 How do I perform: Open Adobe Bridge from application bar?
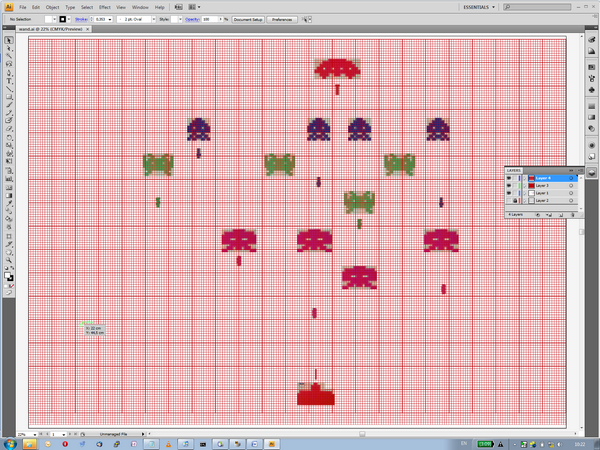(x=178, y=7)
